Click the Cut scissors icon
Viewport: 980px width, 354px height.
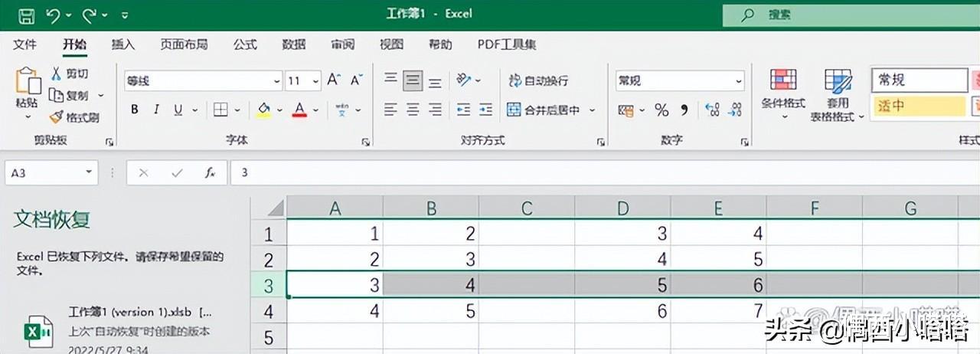57,74
